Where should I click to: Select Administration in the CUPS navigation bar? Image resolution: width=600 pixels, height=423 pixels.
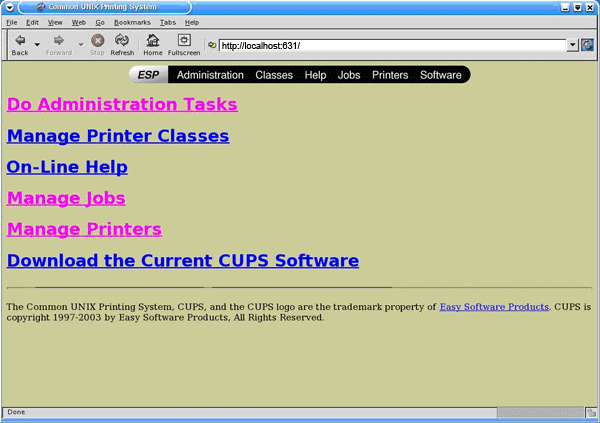[x=210, y=75]
